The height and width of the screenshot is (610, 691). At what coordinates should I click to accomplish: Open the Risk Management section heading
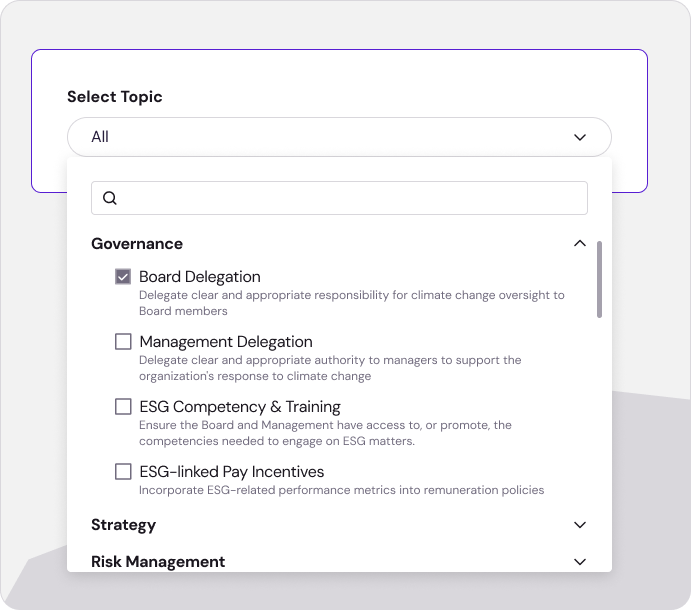coord(158,562)
